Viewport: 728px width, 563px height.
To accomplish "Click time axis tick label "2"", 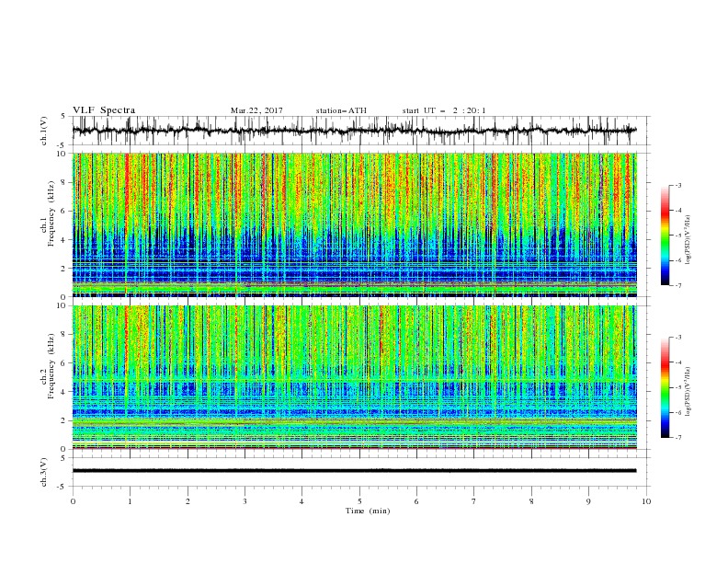I will 188,501.
